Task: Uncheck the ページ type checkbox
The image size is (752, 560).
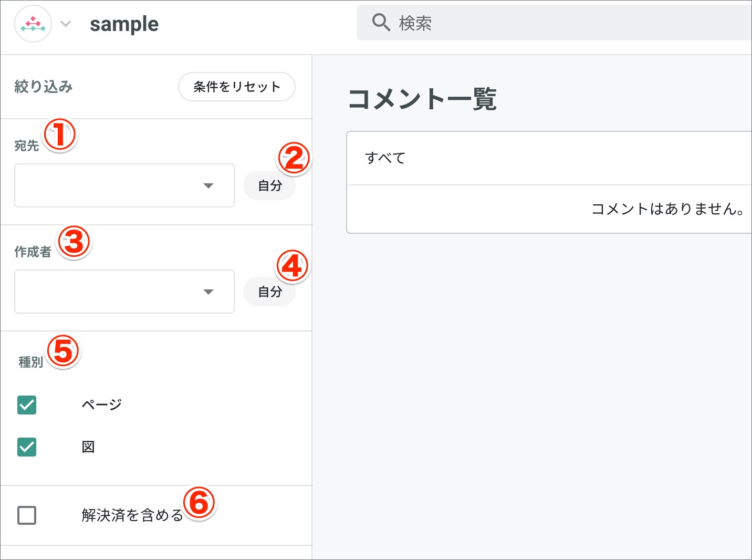Action: pyautogui.click(x=26, y=405)
